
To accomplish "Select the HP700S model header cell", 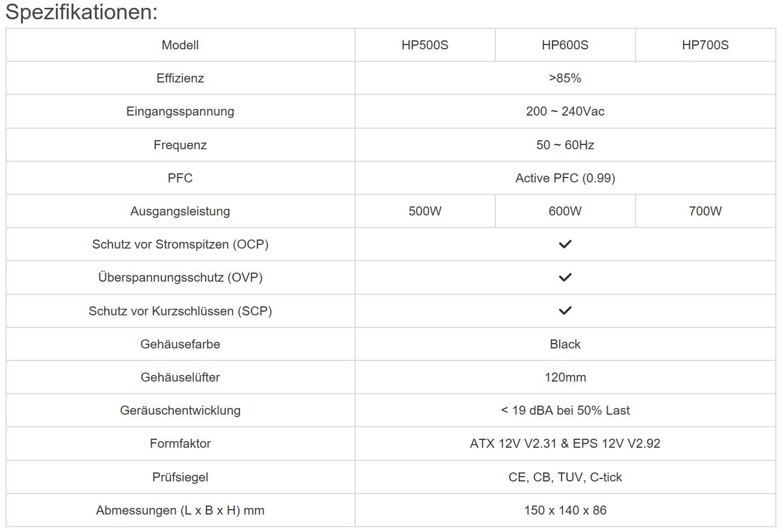I will click(705, 45).
